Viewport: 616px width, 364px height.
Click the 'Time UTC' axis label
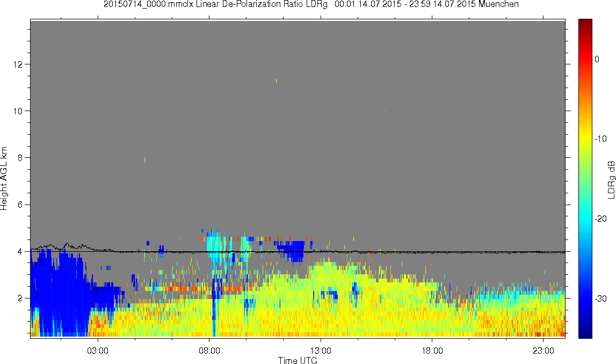coord(298,360)
